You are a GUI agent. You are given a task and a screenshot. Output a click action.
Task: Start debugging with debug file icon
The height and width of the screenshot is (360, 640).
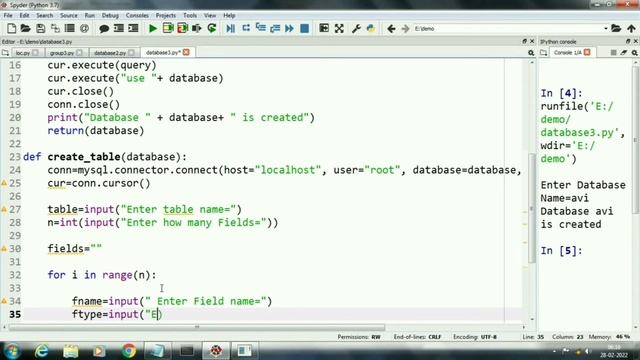(x=231, y=29)
